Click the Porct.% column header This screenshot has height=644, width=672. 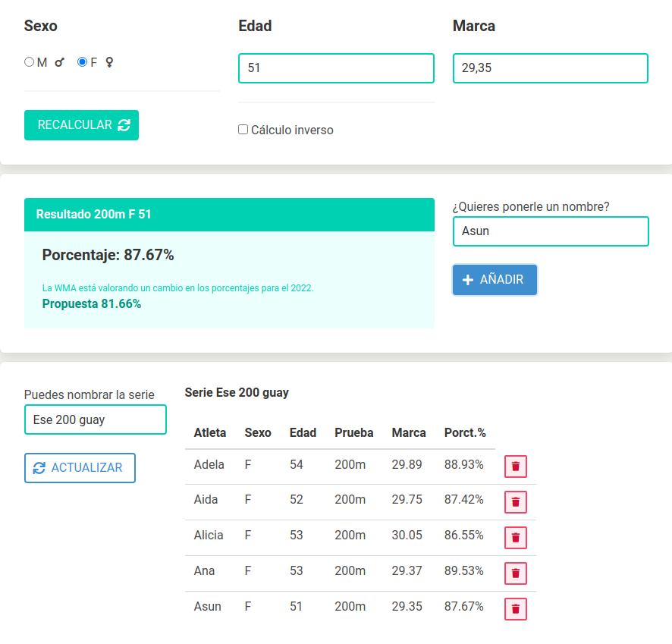pos(465,433)
